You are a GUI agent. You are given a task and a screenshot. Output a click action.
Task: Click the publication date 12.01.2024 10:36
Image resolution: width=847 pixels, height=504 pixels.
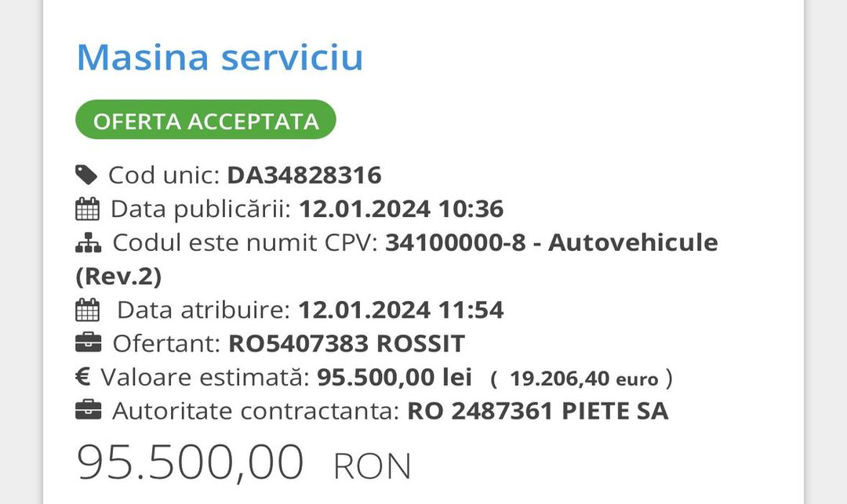pos(401,208)
